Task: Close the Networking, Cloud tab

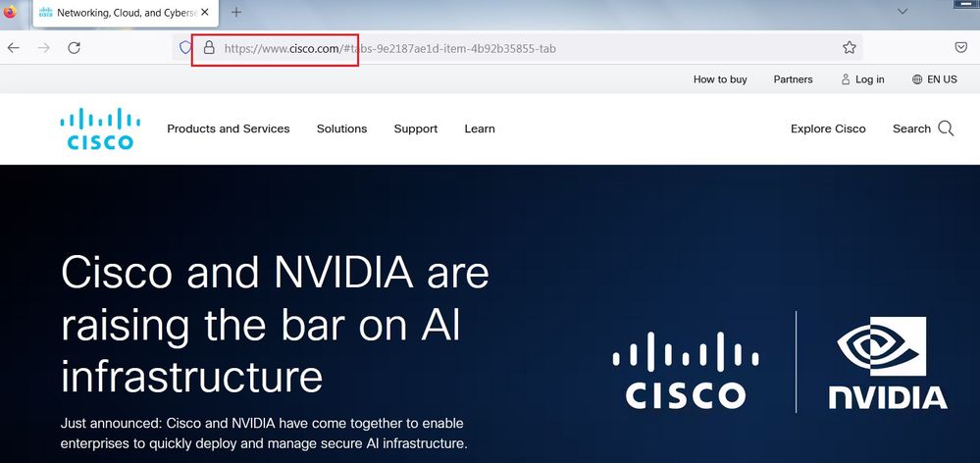Action: pyautogui.click(x=204, y=12)
